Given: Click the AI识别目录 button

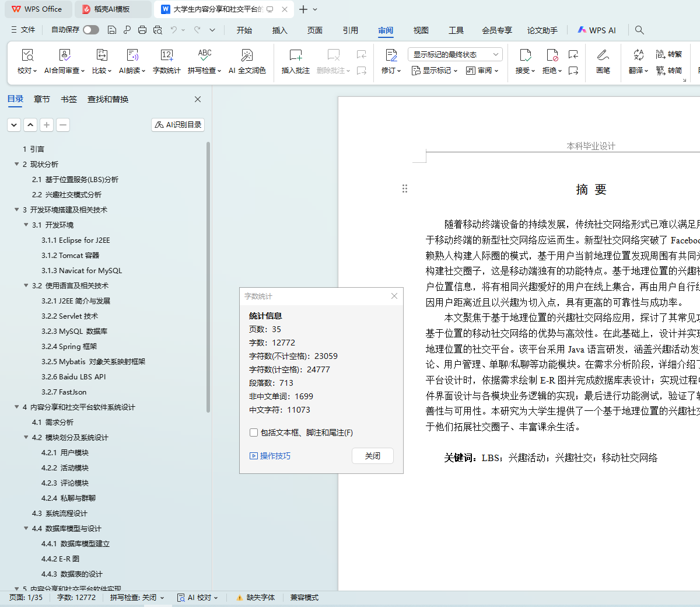Looking at the screenshot, I should click(x=178, y=124).
